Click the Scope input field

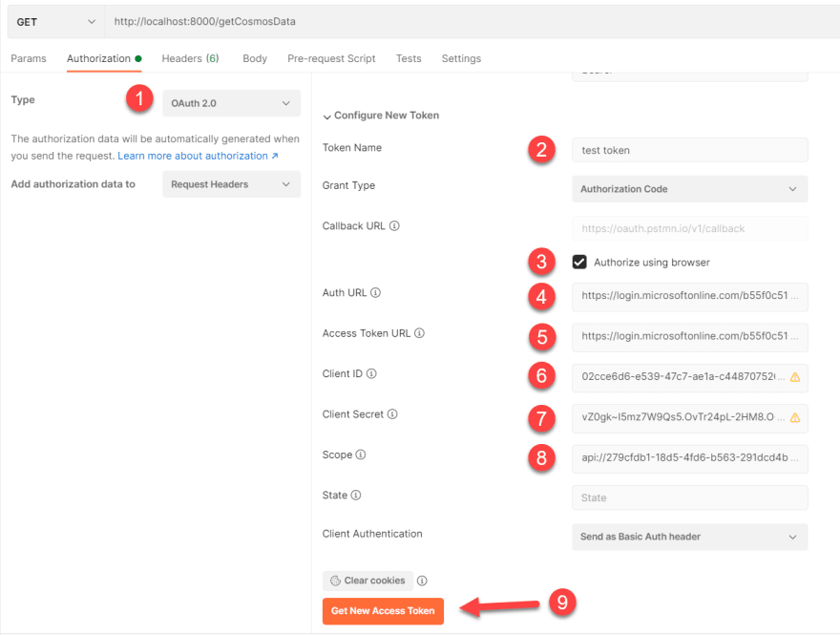(x=689, y=458)
